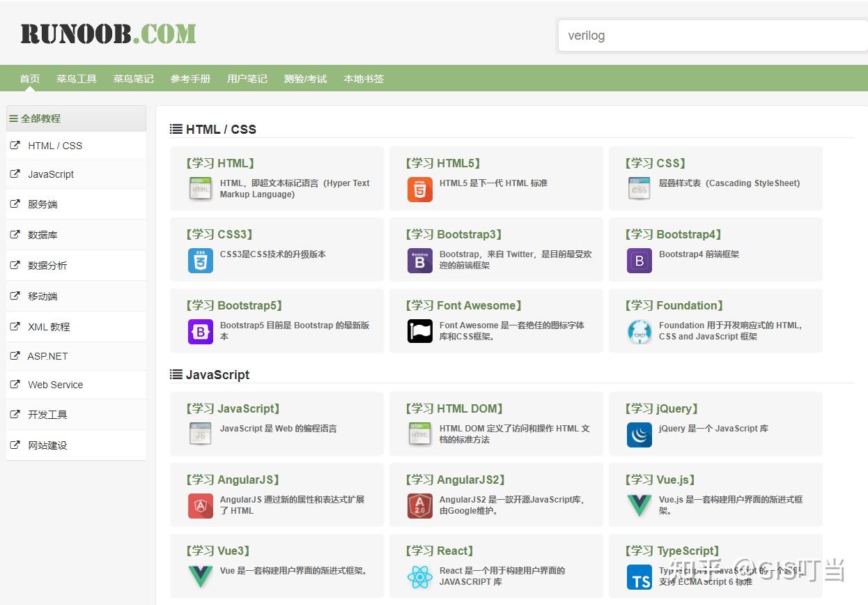Open the 菜鸟工具 navigation item
Screen dimensions: 868x605
pyautogui.click(x=77, y=79)
